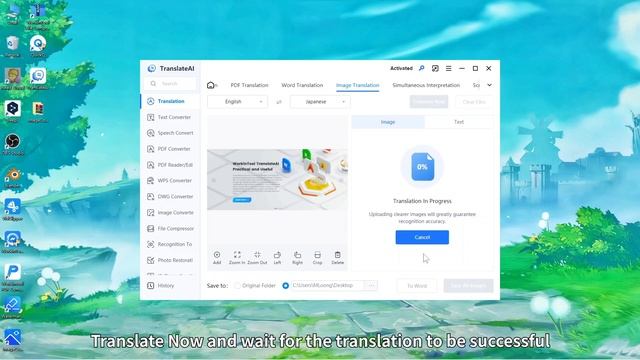The image size is (640, 360).
Task: Click the Zoom In icon
Action: (237, 255)
